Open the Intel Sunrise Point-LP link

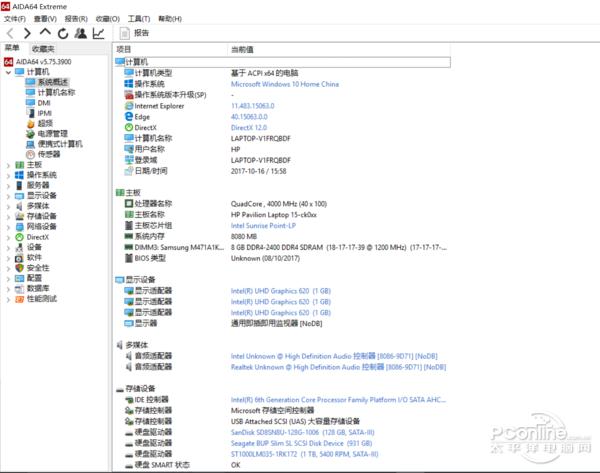pos(263,225)
